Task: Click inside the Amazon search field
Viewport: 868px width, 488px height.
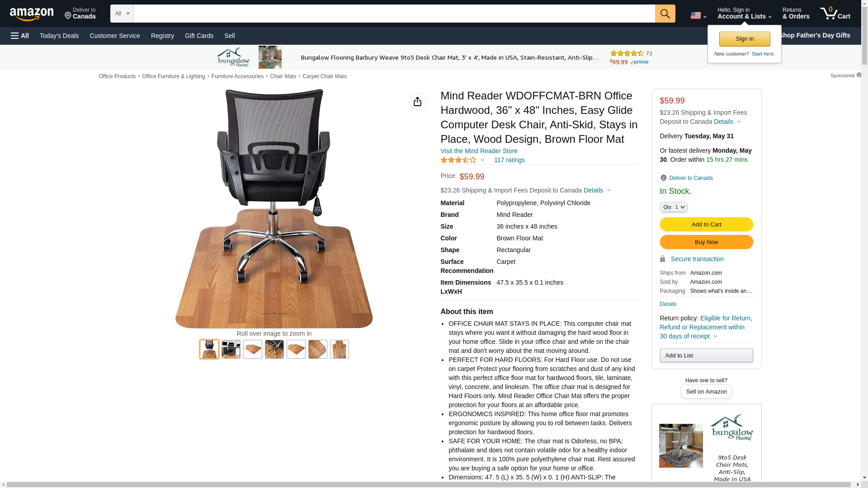Action: [394, 14]
